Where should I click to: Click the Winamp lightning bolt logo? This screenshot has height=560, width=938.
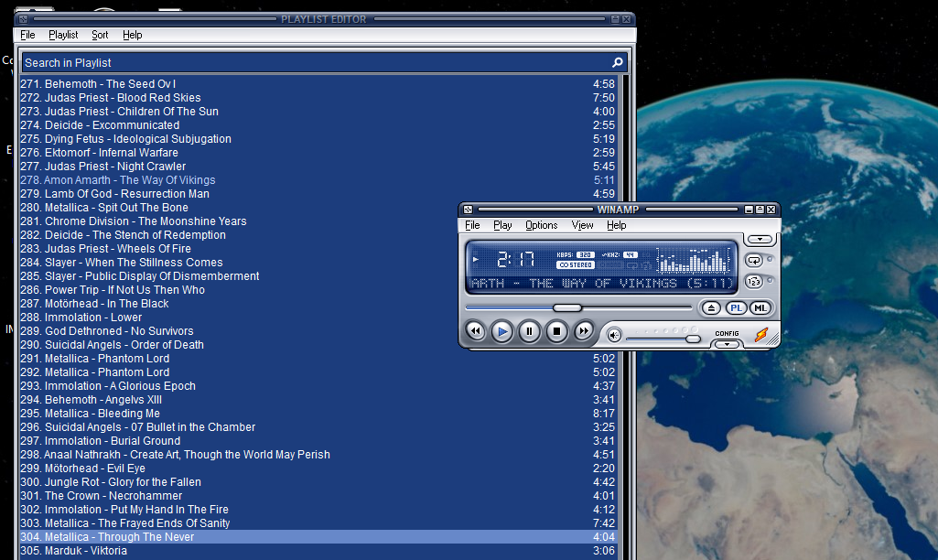click(760, 336)
